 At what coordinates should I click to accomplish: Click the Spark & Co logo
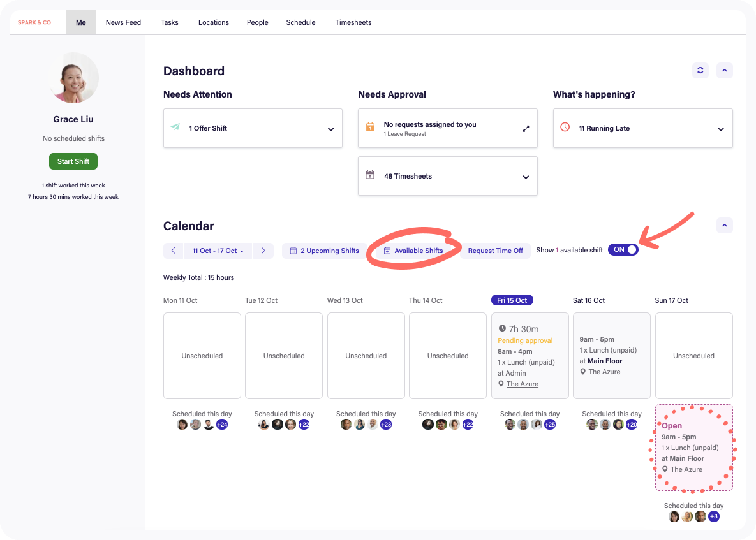tap(34, 22)
